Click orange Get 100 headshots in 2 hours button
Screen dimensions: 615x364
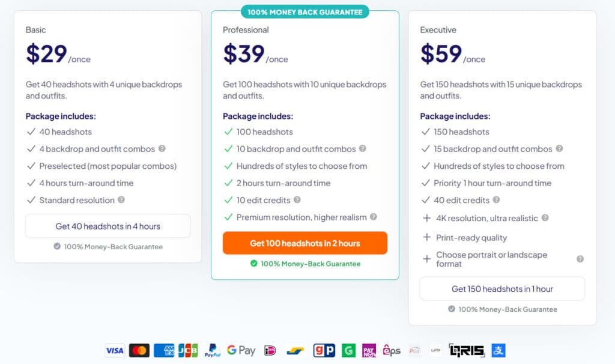(305, 243)
